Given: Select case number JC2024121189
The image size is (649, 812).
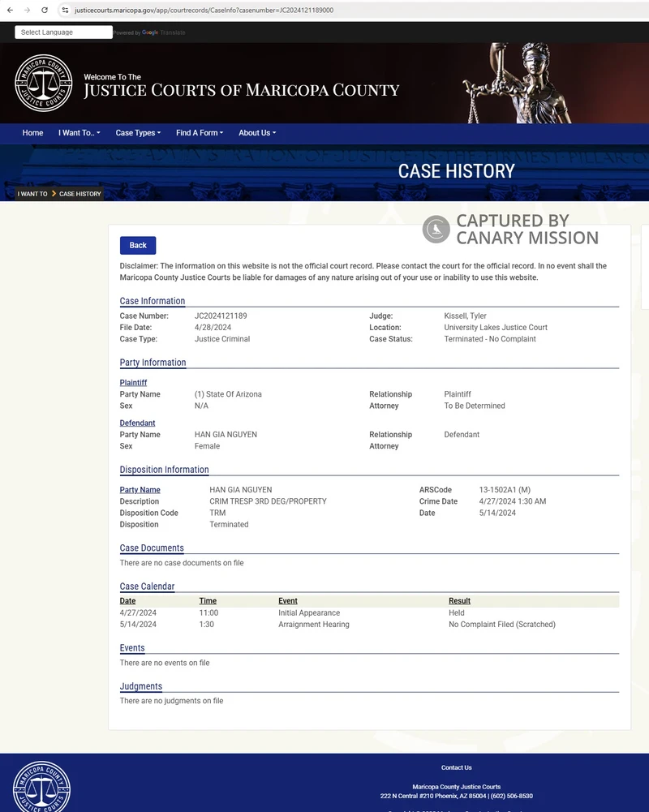Looking at the screenshot, I should tap(221, 316).
